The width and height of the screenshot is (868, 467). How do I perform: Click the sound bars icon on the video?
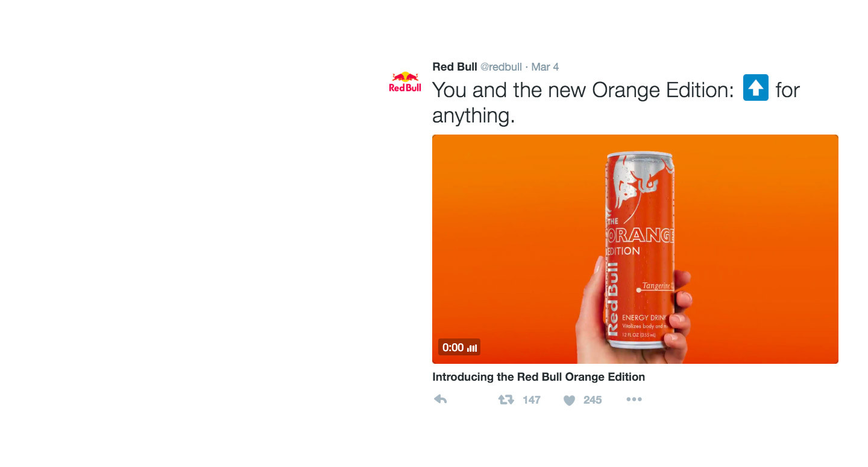click(x=472, y=348)
